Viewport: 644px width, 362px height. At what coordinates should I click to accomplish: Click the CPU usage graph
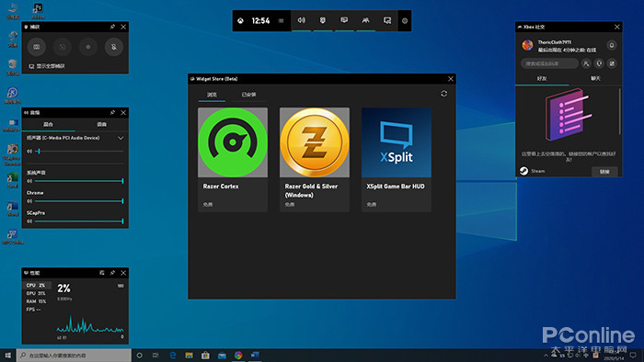[x=90, y=324]
